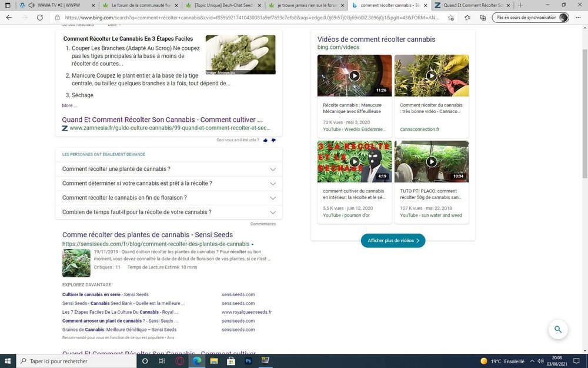Go back to the previous page

[9, 18]
